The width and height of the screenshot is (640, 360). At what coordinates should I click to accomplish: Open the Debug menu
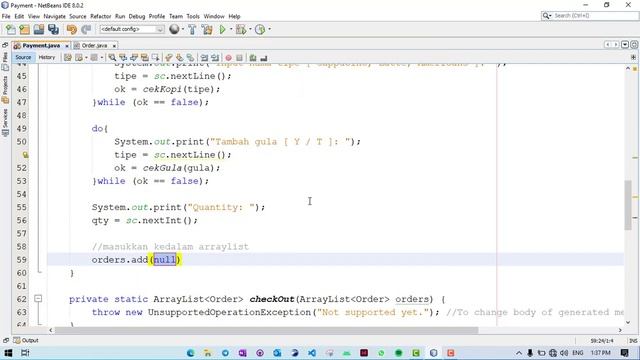click(x=137, y=16)
